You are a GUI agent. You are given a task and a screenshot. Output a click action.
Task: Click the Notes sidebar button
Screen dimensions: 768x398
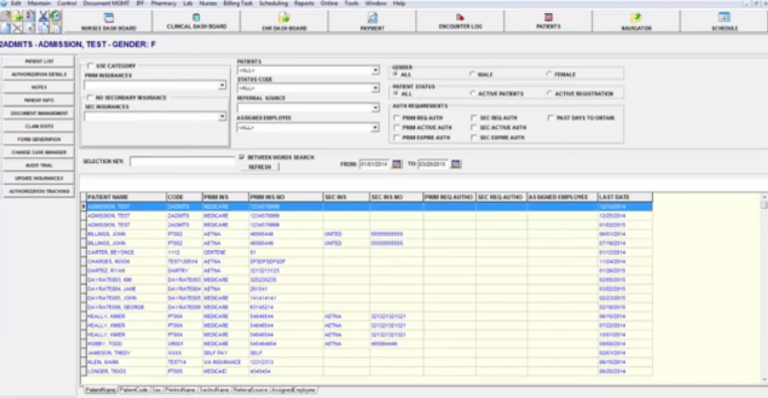39,87
